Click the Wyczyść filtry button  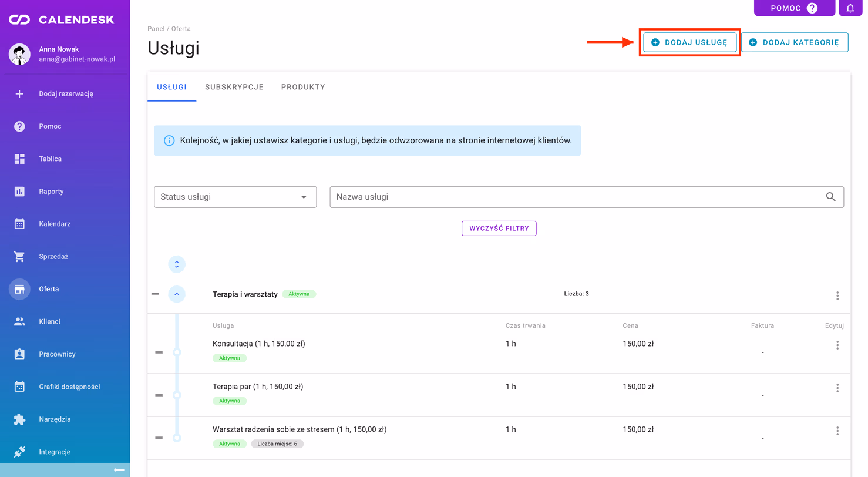click(499, 228)
